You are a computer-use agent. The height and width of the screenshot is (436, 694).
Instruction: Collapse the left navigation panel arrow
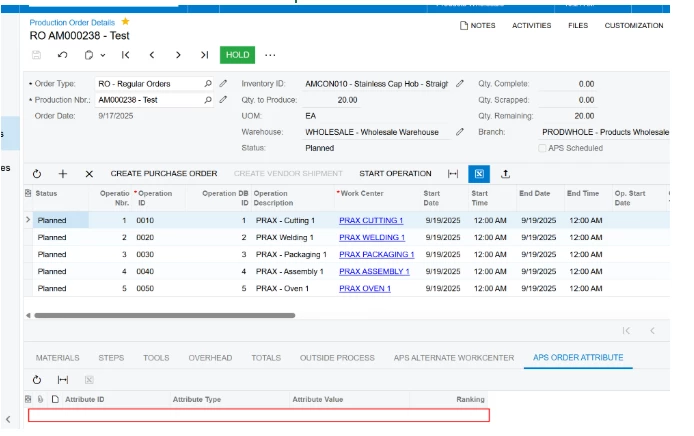pos(8,419)
